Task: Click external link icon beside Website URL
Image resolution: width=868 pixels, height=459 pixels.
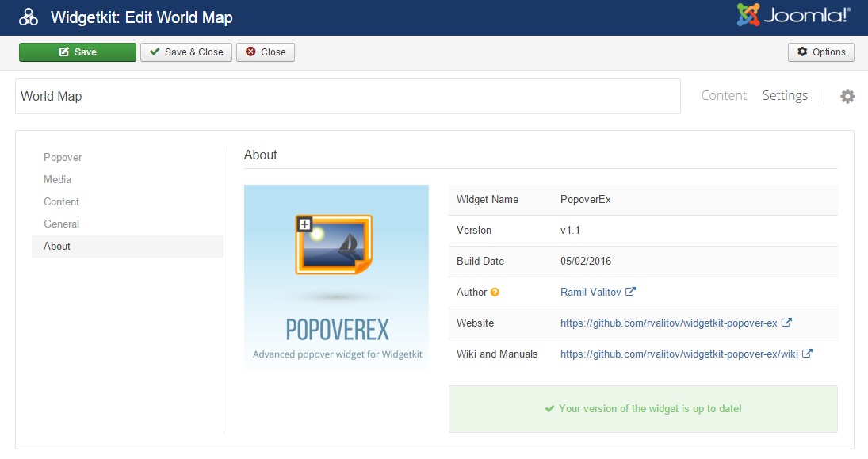Action: click(x=786, y=322)
